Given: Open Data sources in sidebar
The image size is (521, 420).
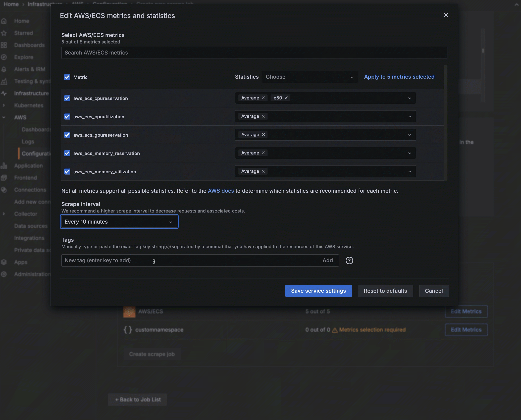Looking at the screenshot, I should click(31, 226).
